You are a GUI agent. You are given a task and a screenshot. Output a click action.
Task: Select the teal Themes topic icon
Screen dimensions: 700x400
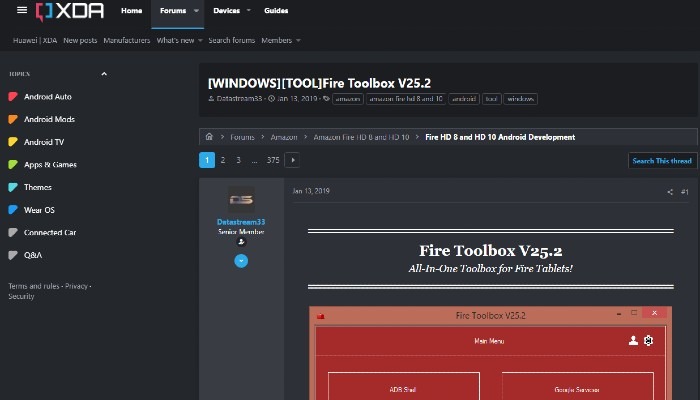tap(13, 187)
